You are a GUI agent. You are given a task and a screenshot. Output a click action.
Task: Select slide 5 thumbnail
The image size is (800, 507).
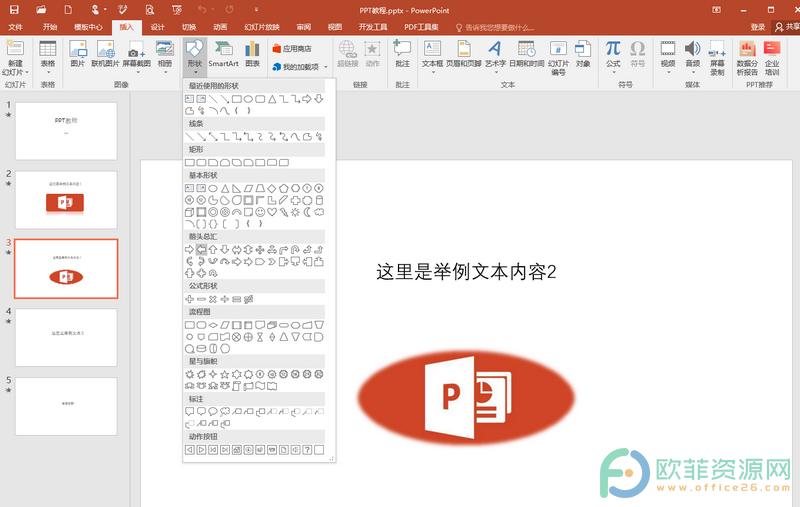[x=66, y=406]
